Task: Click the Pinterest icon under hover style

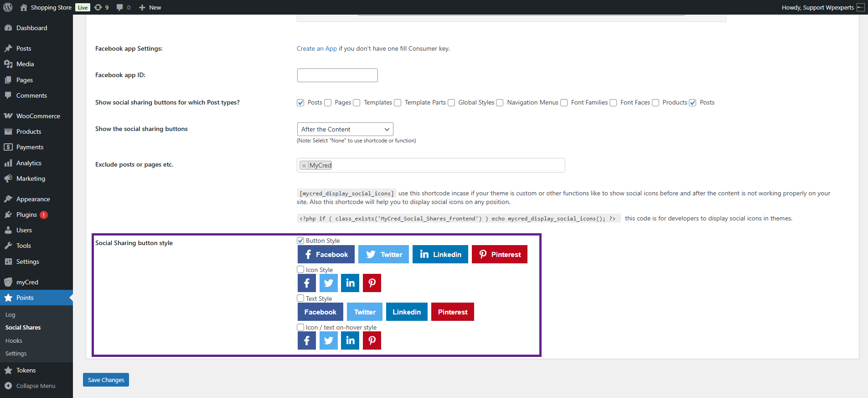Action: pos(372,340)
